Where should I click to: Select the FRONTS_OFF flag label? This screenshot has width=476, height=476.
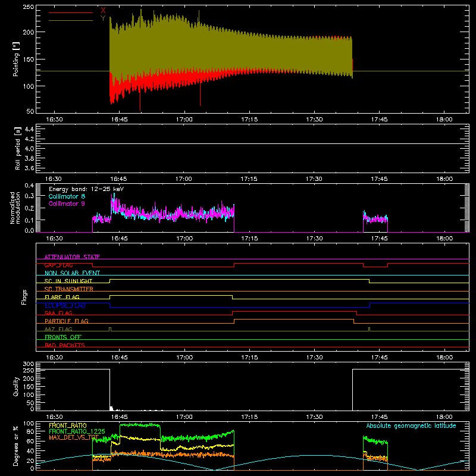pyautogui.click(x=63, y=337)
